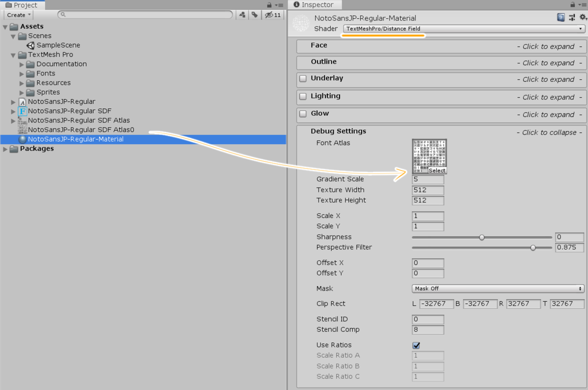Expand the Face section
The height and width of the screenshot is (390, 588).
(441, 46)
